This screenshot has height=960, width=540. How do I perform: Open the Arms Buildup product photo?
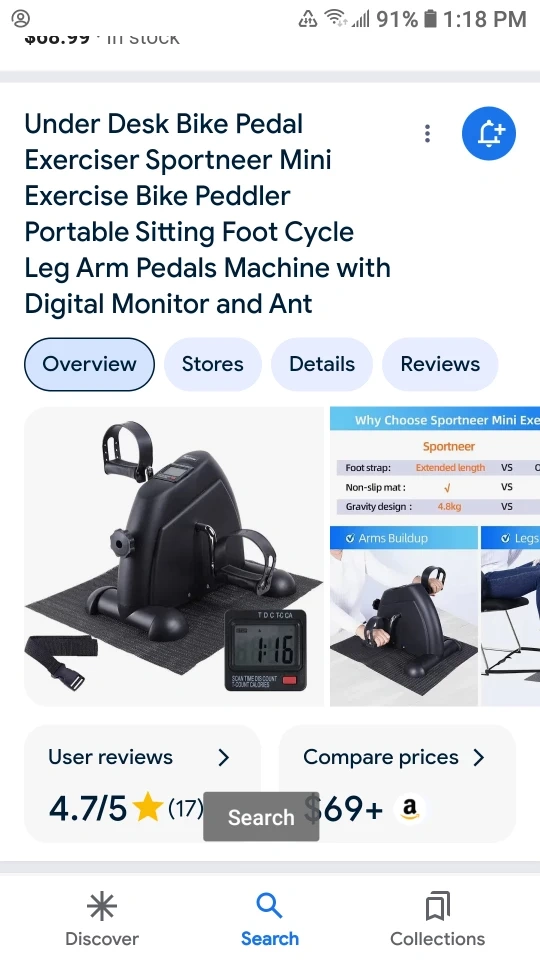point(404,616)
